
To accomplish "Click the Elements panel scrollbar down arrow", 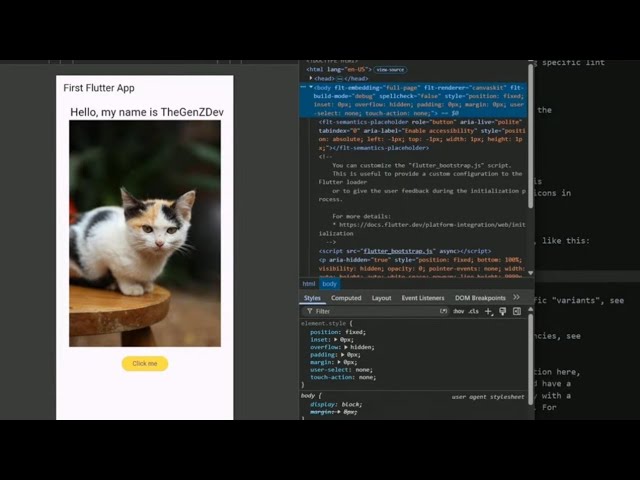I will (531, 273).
